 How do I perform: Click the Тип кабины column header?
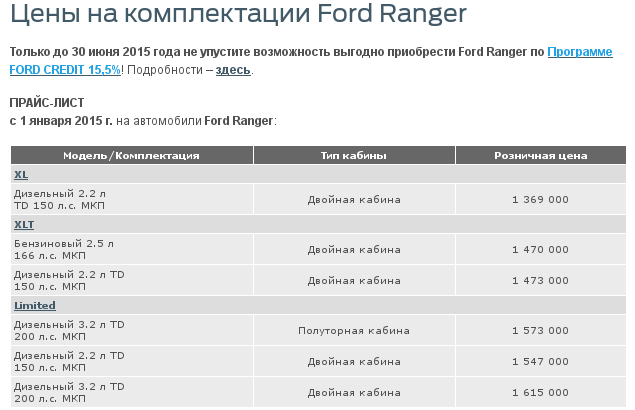click(x=354, y=155)
